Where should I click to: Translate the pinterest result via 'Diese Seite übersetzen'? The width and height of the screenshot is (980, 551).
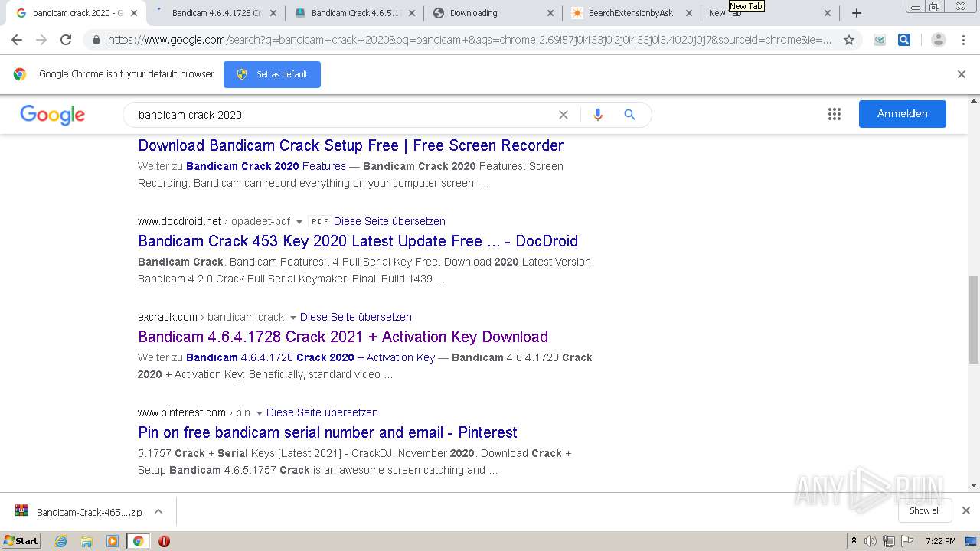(322, 412)
